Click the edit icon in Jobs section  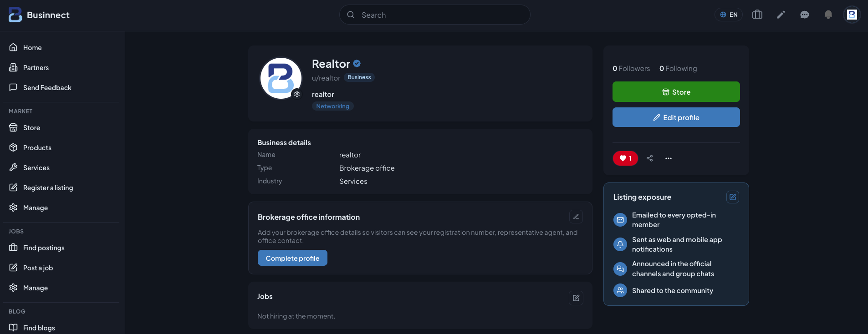pyautogui.click(x=576, y=298)
